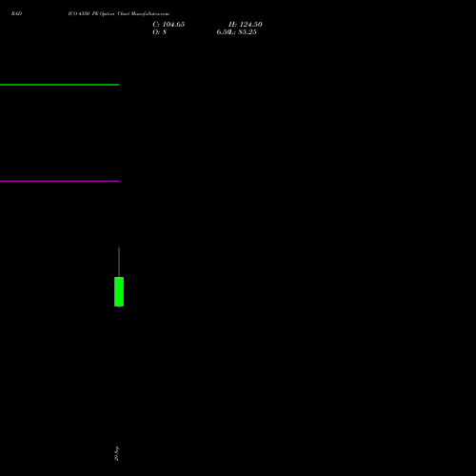Click the candlestick's upper wick
This screenshot has width=476, height=476.
[119, 262]
